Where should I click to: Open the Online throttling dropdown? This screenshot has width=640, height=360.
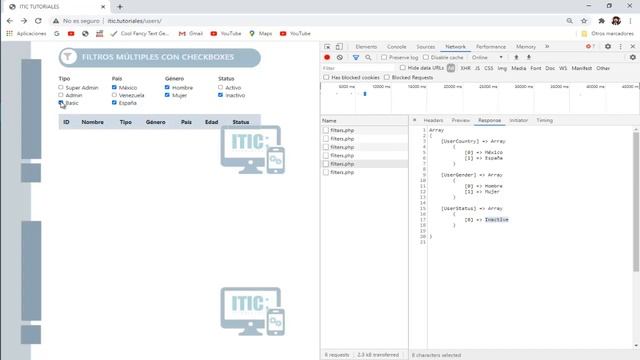click(x=487, y=58)
